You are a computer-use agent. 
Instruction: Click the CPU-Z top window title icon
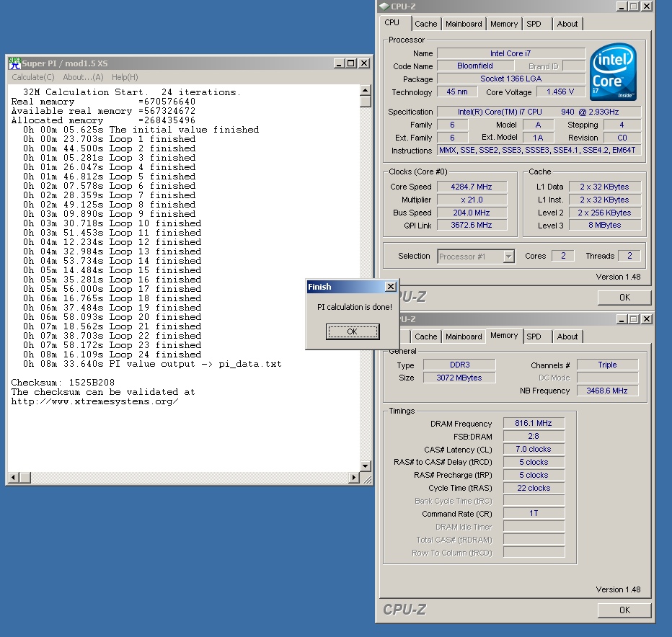(x=385, y=6)
